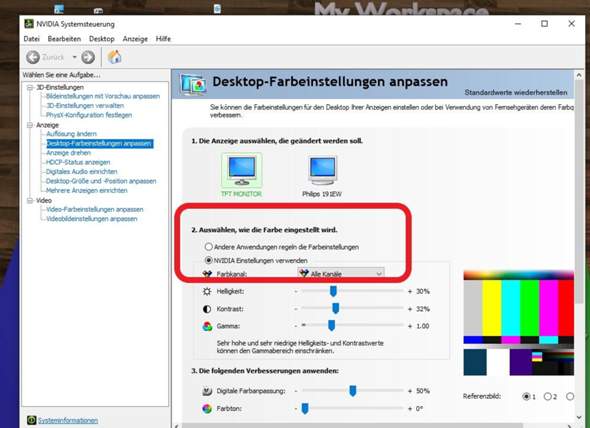Viewport: 590px width, 428px height.
Task: Open '3D-Einstellungen verwalten' in the tree
Action: tap(85, 106)
